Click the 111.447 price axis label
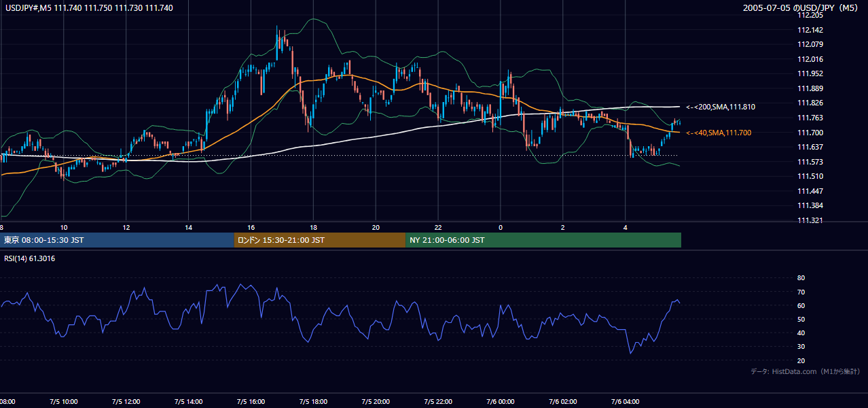Viewport: 868px width, 408px height. [x=810, y=191]
